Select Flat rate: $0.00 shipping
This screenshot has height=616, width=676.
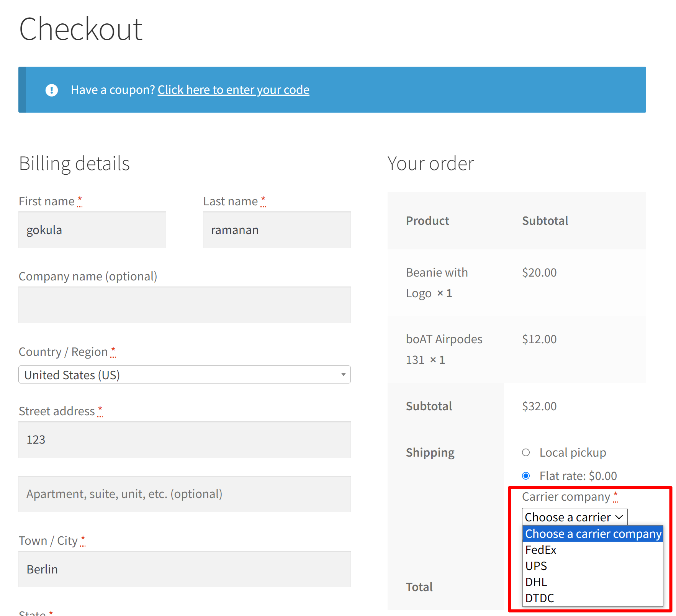(526, 476)
